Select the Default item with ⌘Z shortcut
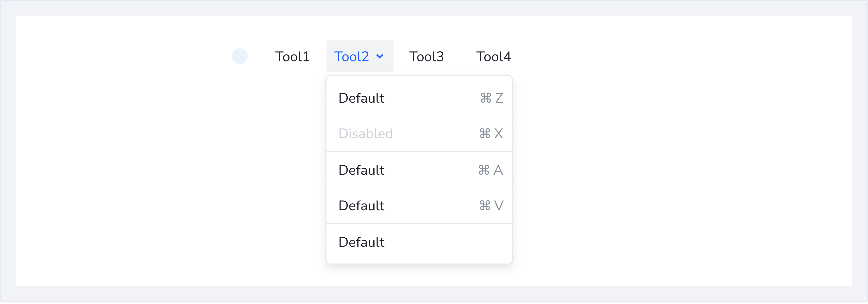This screenshot has width=868, height=304. pos(361,98)
